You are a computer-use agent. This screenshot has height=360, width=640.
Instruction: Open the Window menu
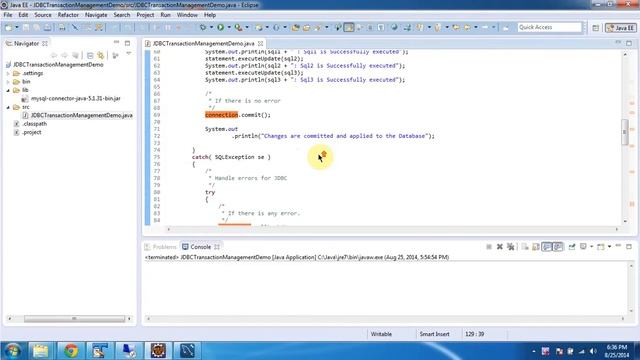point(187,15)
